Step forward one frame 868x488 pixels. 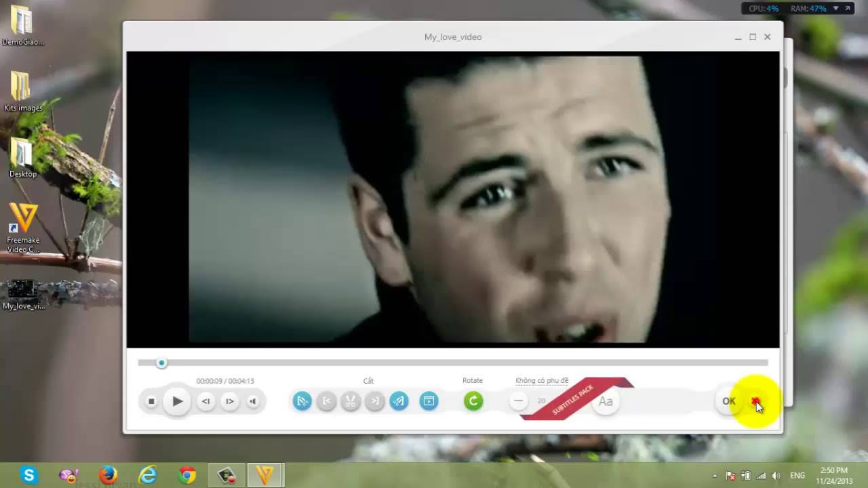(229, 401)
